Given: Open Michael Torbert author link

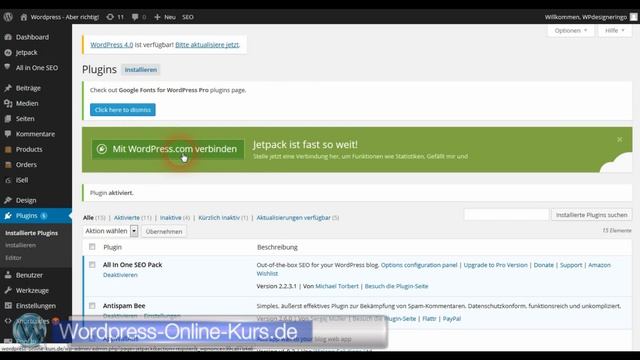Looking at the screenshot, I should (x=337, y=287).
